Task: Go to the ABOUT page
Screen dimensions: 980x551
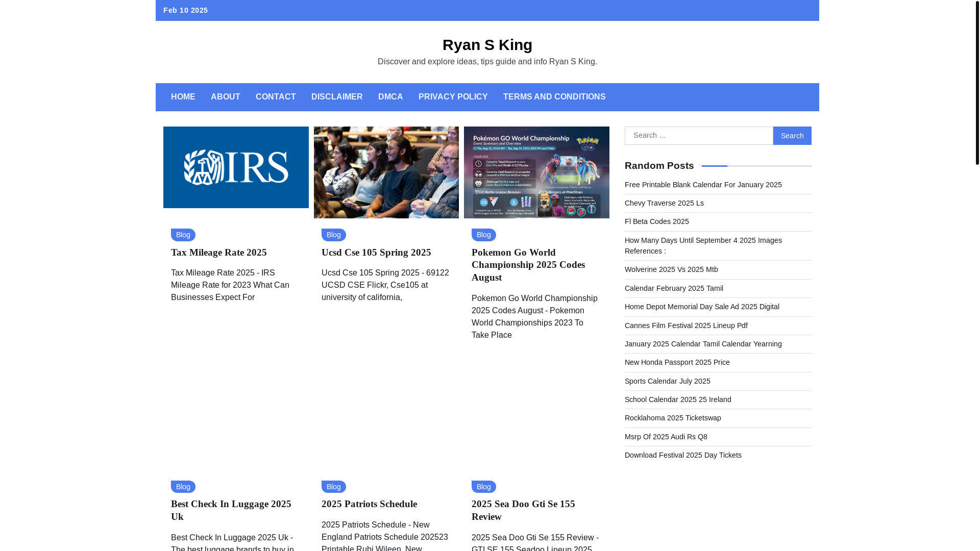Action: [x=225, y=97]
